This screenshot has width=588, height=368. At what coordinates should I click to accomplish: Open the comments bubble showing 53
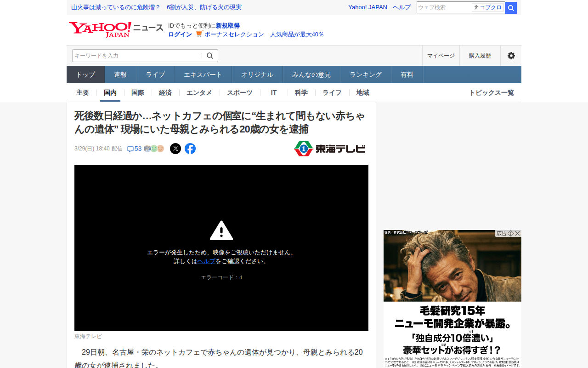tap(134, 149)
